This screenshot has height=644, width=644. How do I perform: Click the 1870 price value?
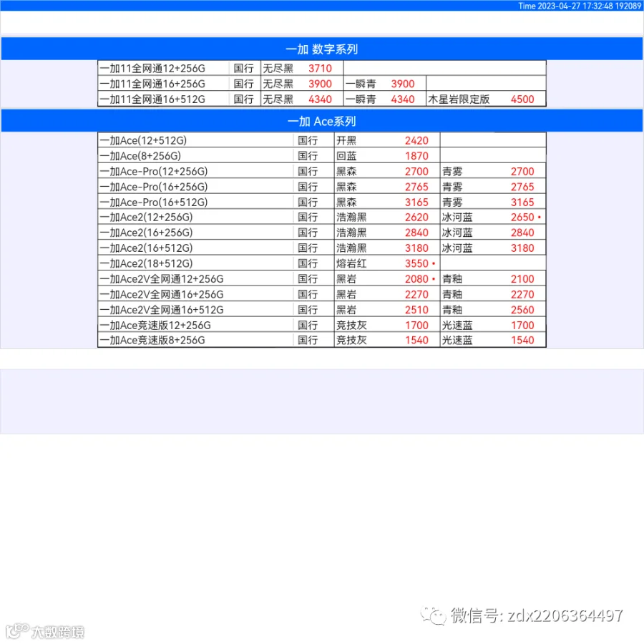coord(416,156)
